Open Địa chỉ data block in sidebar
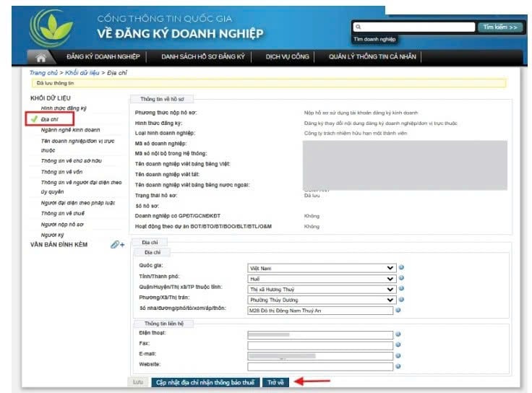Viewport: 532px width, 393px height. point(50,119)
